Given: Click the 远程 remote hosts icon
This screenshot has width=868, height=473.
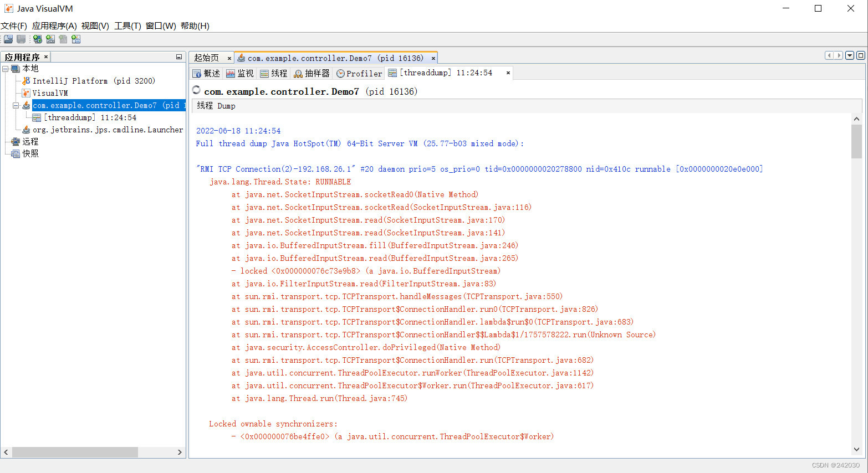Looking at the screenshot, I should [16, 142].
